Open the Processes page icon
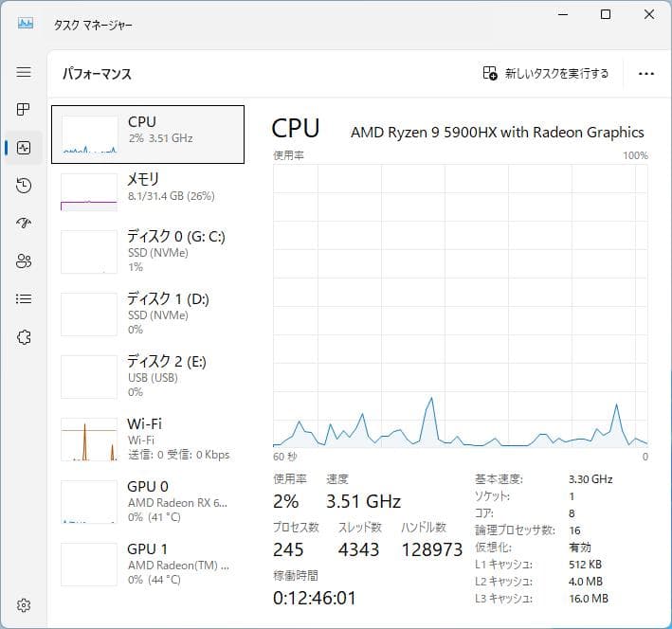The image size is (672, 629). point(24,110)
